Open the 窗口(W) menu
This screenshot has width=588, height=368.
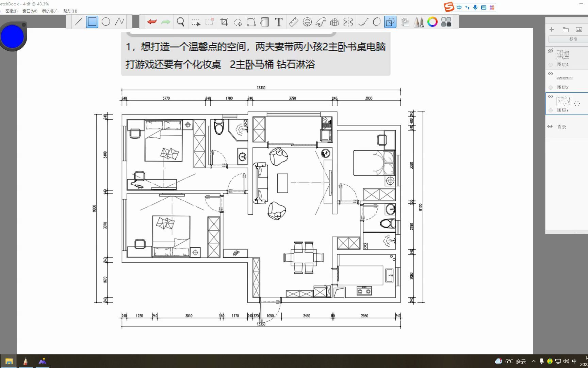tap(30, 11)
